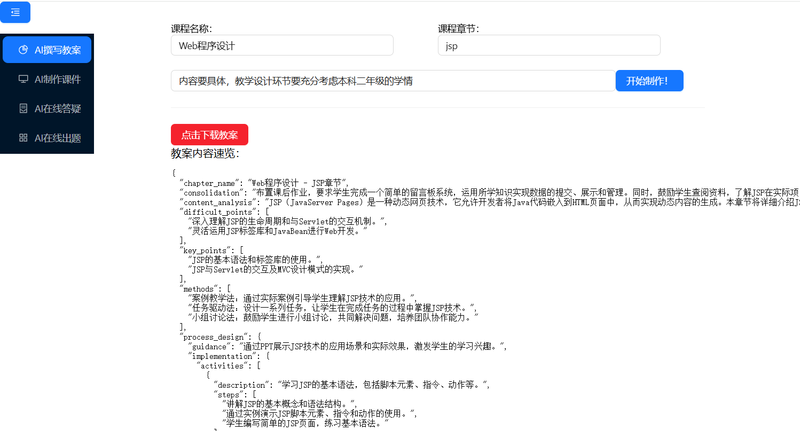Click the line 通过实例演示JSP脚本元素
Screen dimensions: 800x431
[x=319, y=414]
